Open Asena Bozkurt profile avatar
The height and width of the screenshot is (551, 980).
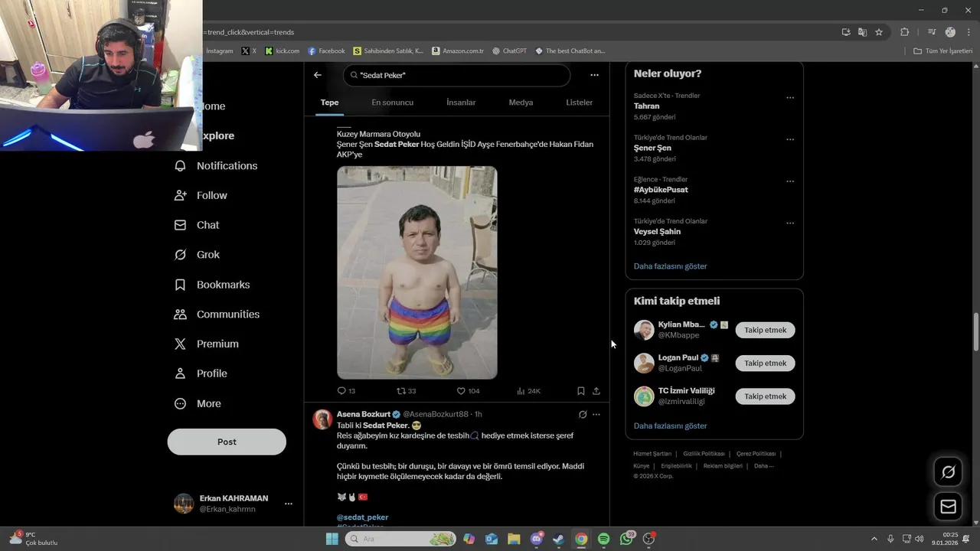coord(322,419)
